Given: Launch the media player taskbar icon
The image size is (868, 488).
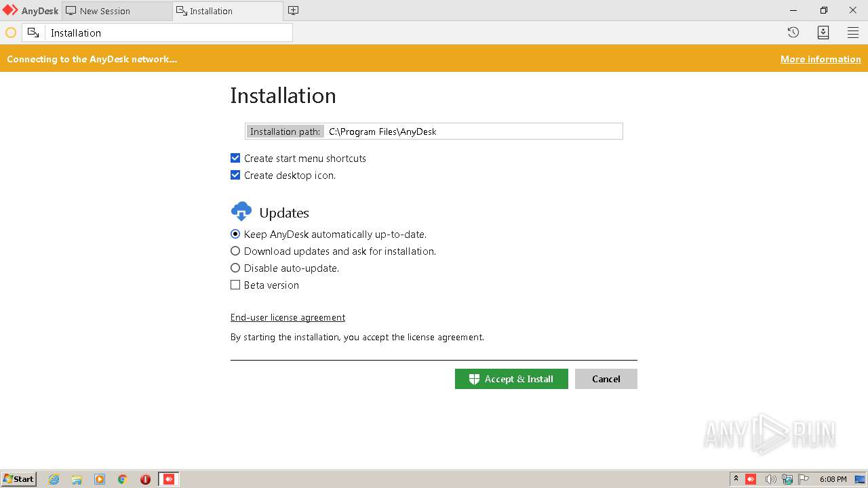Looking at the screenshot, I should coord(100,479).
